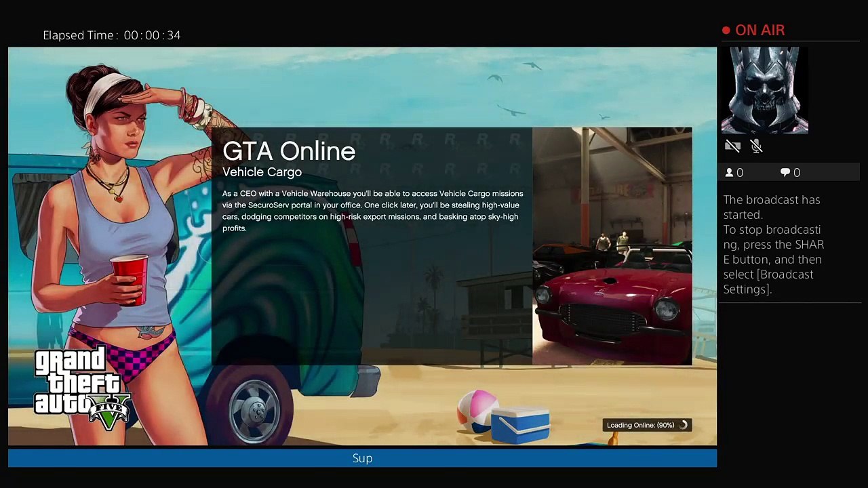Click the "GTA Online" heading

(x=289, y=151)
